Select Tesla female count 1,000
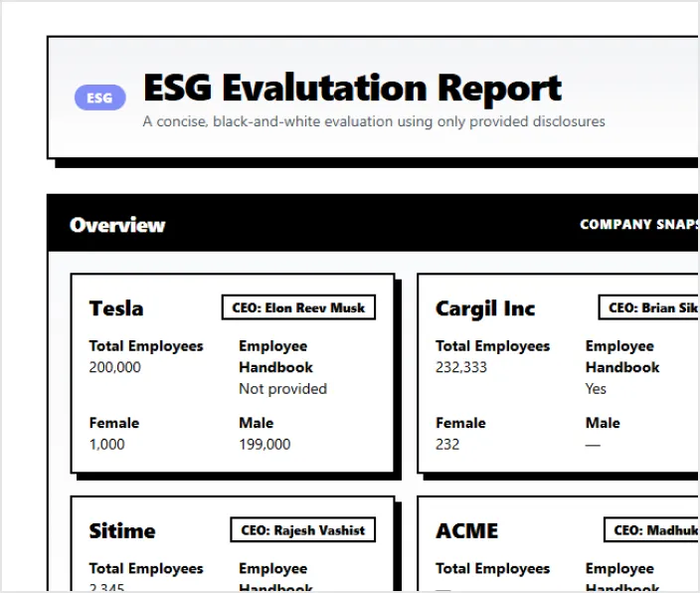The height and width of the screenshot is (593, 700). click(106, 444)
